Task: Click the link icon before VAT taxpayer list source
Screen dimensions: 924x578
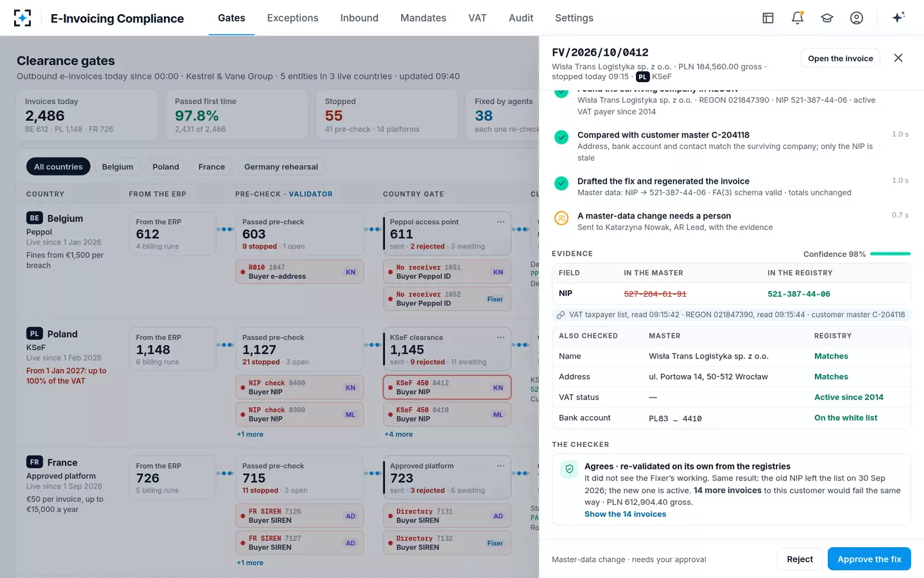Action: tap(561, 315)
